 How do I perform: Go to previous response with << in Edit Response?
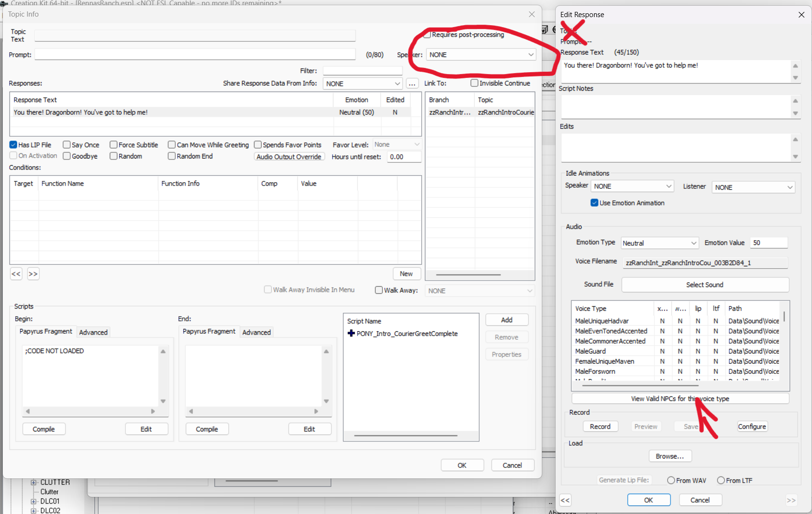coord(565,500)
